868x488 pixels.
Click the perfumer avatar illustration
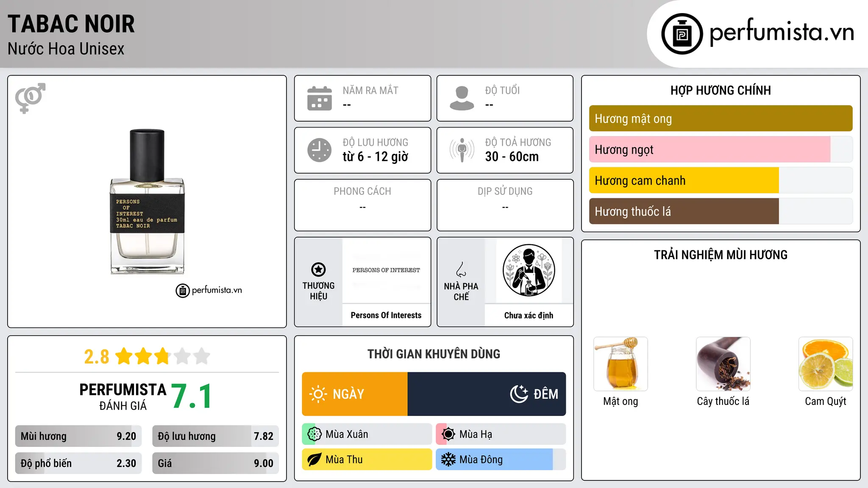(529, 270)
